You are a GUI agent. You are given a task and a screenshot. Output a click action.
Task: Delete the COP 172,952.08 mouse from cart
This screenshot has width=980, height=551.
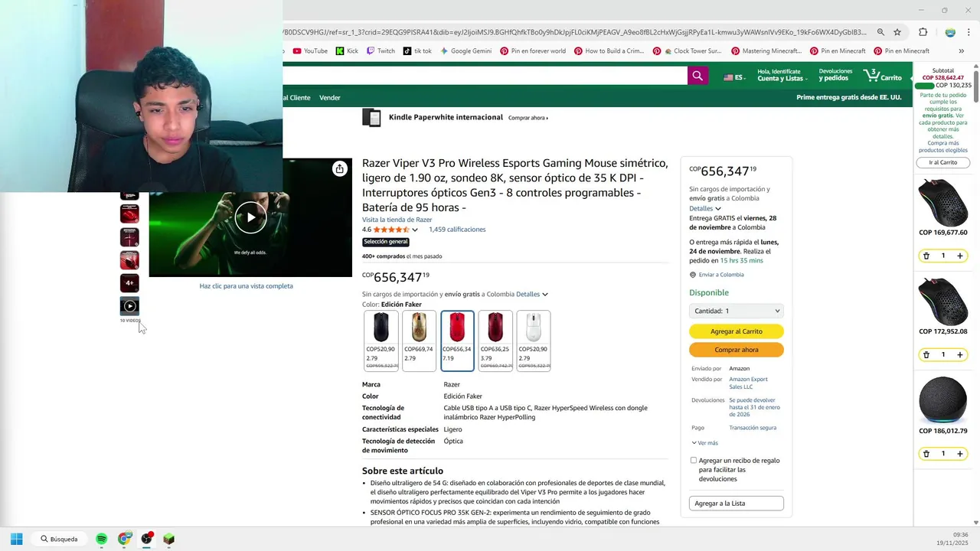[x=926, y=354]
